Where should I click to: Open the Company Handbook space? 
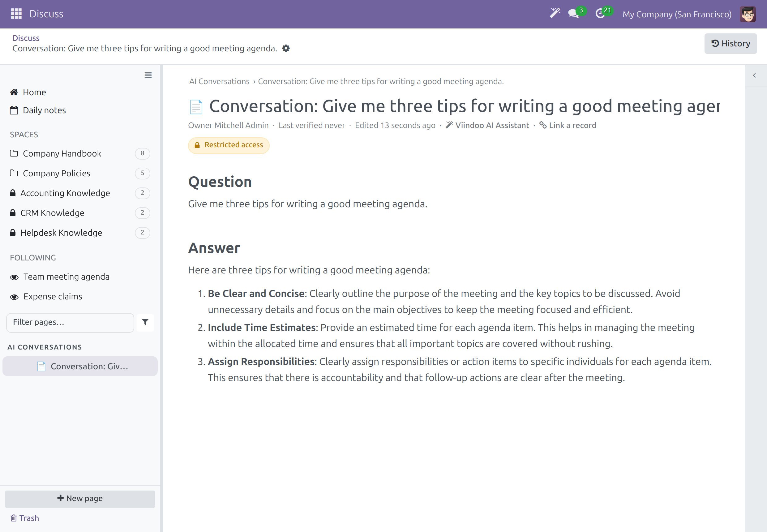[x=80, y=154]
